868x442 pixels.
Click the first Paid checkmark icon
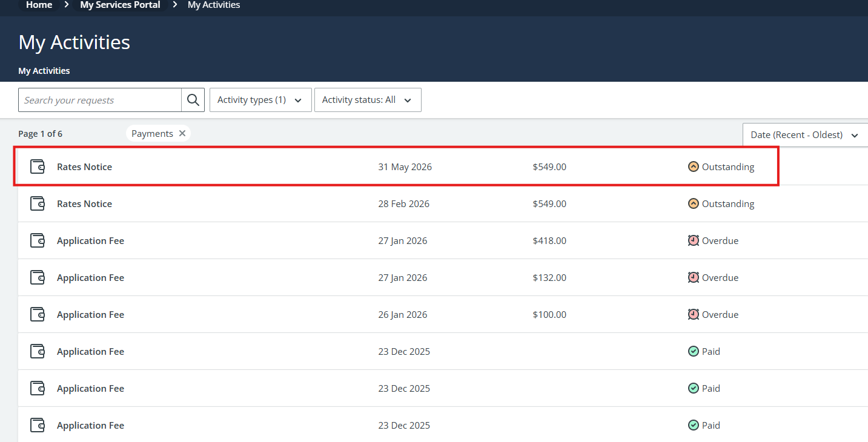pyautogui.click(x=694, y=351)
